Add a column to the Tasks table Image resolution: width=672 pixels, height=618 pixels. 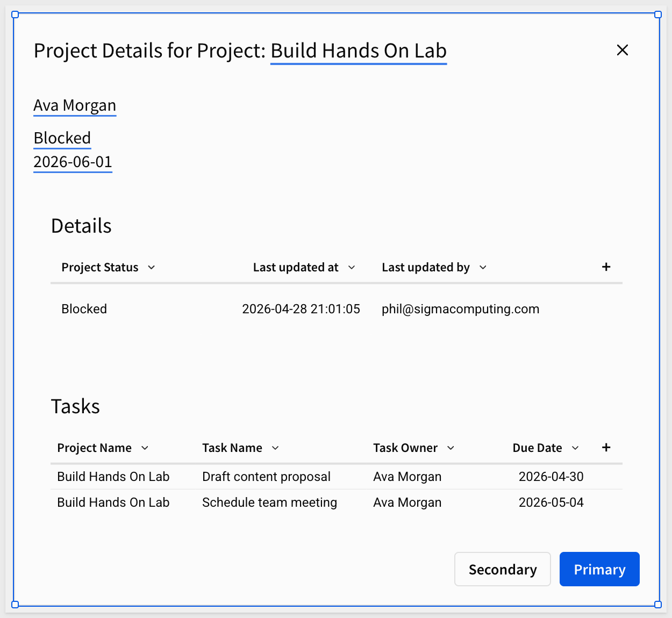coord(606,448)
